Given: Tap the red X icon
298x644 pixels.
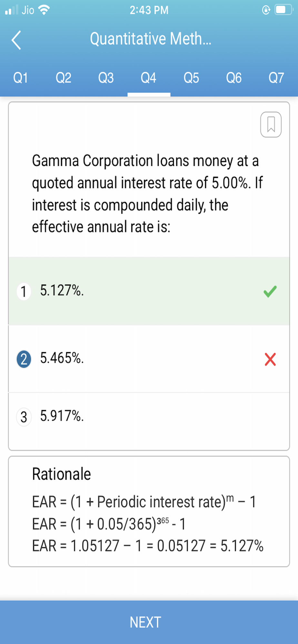Looking at the screenshot, I should pos(270,359).
